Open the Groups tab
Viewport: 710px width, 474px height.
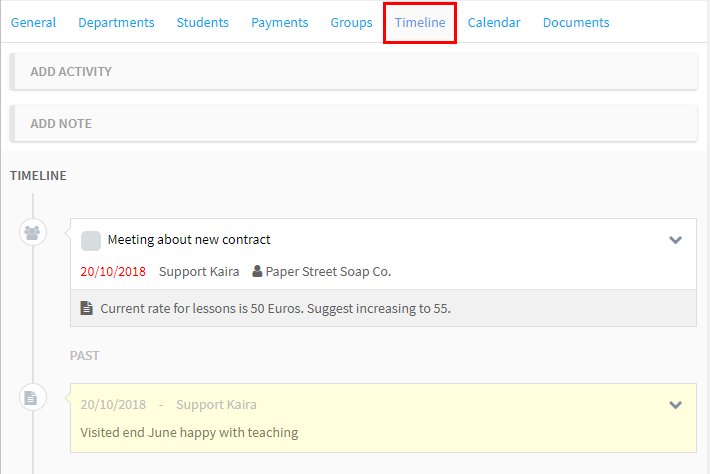(x=351, y=23)
